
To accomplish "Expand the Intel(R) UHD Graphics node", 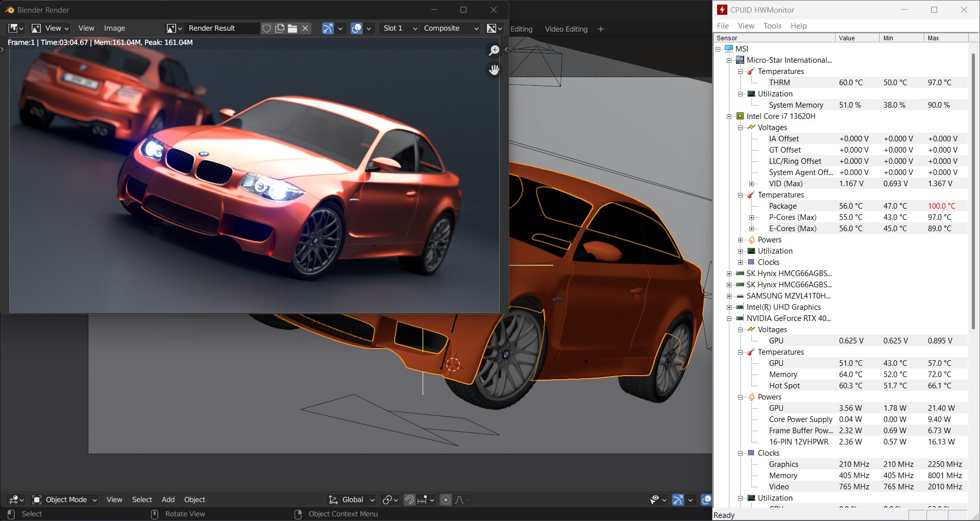I will pos(729,307).
